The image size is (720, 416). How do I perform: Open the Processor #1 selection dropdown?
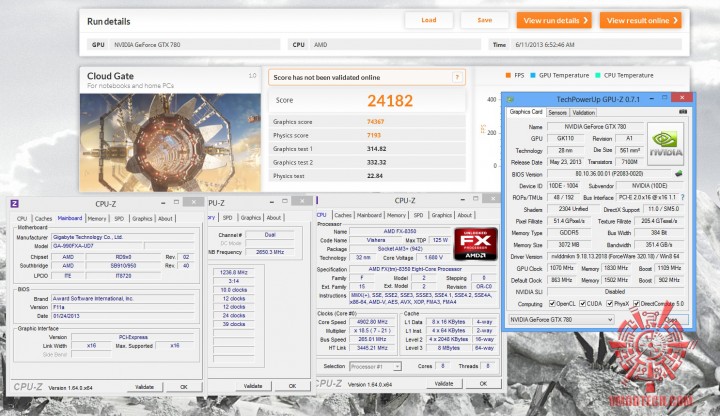click(375, 366)
